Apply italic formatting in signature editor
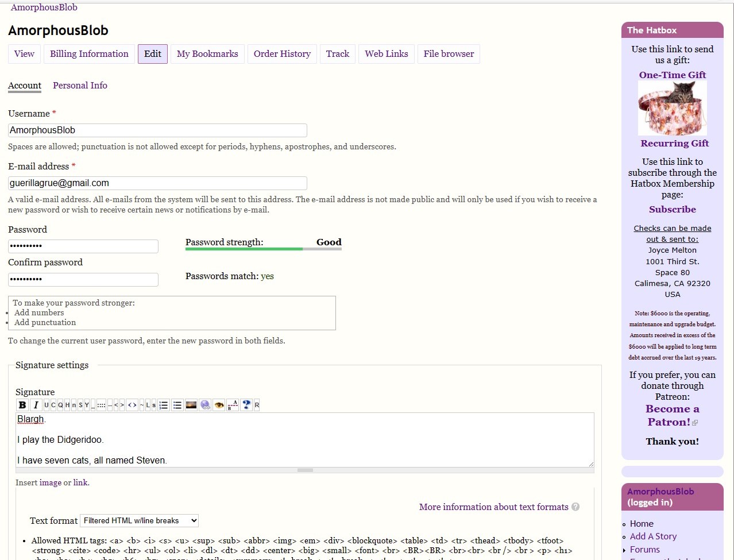 (36, 405)
